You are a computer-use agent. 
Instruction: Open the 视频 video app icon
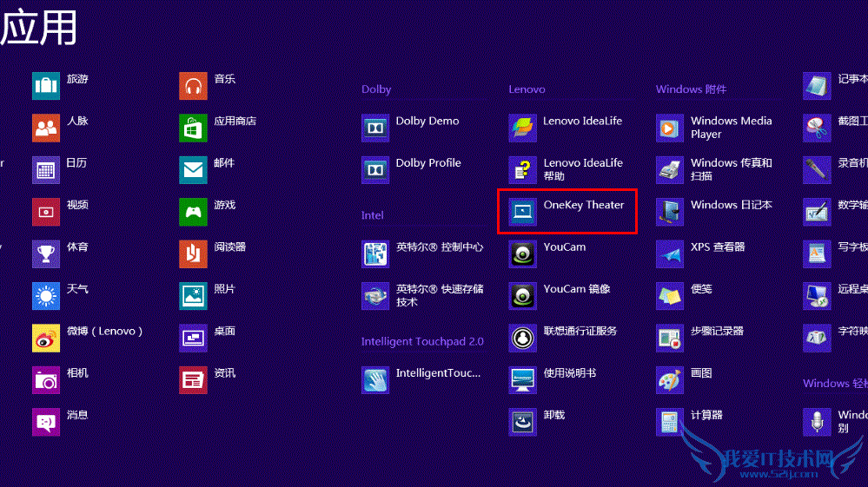46,212
